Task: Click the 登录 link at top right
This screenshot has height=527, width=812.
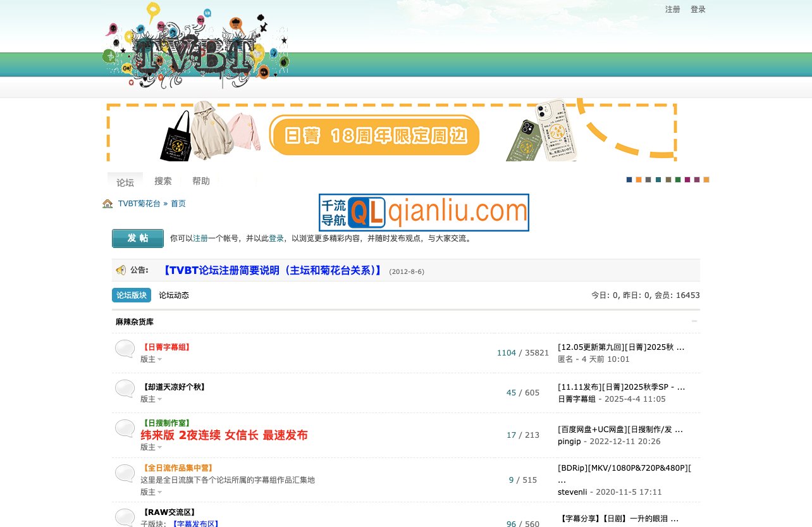Action: tap(698, 9)
